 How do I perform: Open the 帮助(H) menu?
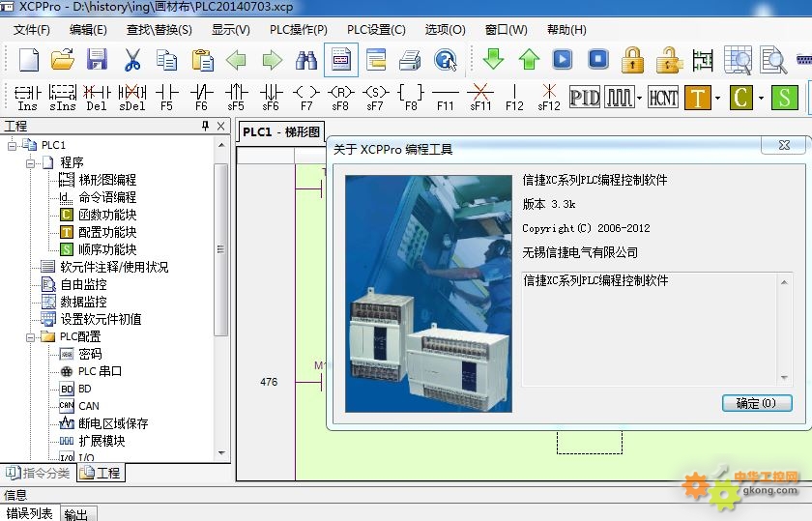(x=566, y=30)
